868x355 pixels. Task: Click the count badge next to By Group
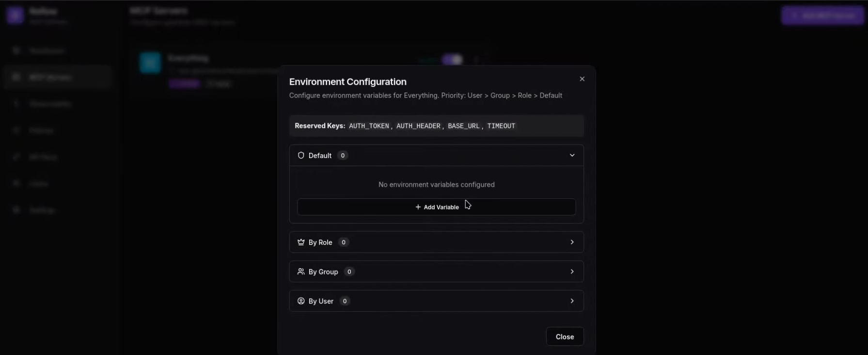point(349,272)
